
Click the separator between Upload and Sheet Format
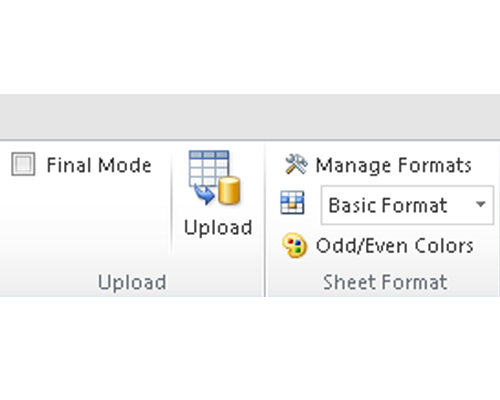click(265, 220)
